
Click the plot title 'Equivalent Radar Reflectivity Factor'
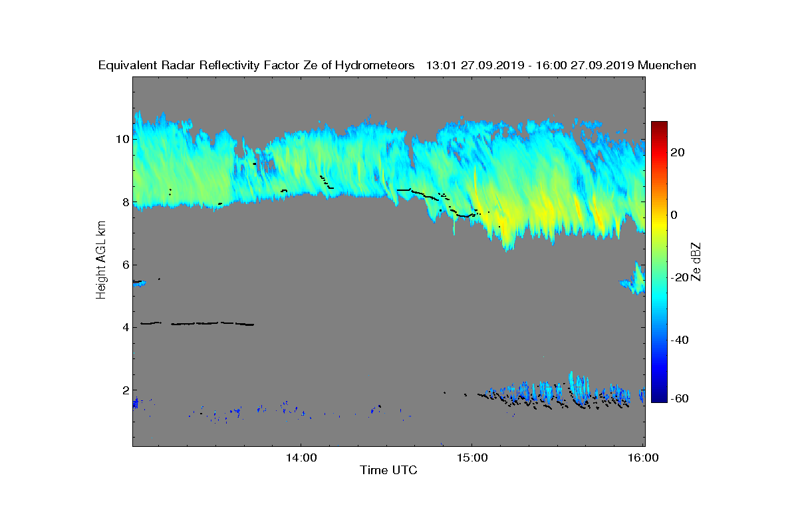199,65
